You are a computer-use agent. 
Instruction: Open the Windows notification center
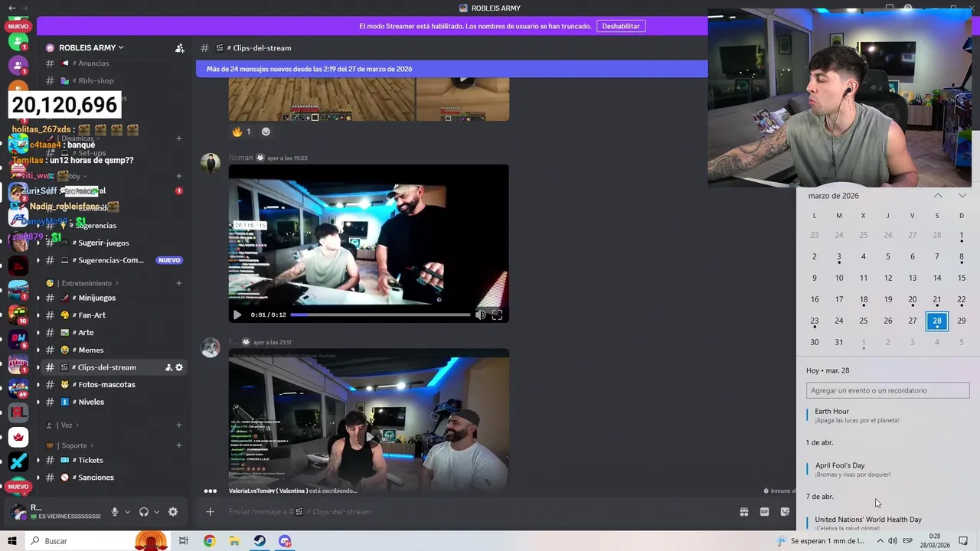[963, 541]
